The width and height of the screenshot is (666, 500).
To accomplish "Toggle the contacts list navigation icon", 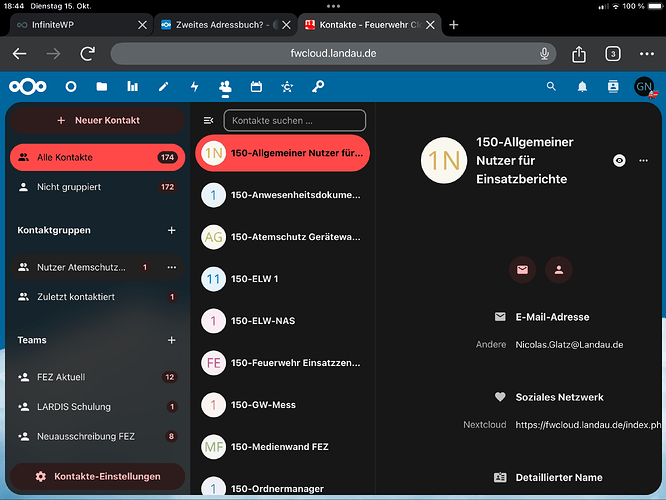I will pos(208,120).
